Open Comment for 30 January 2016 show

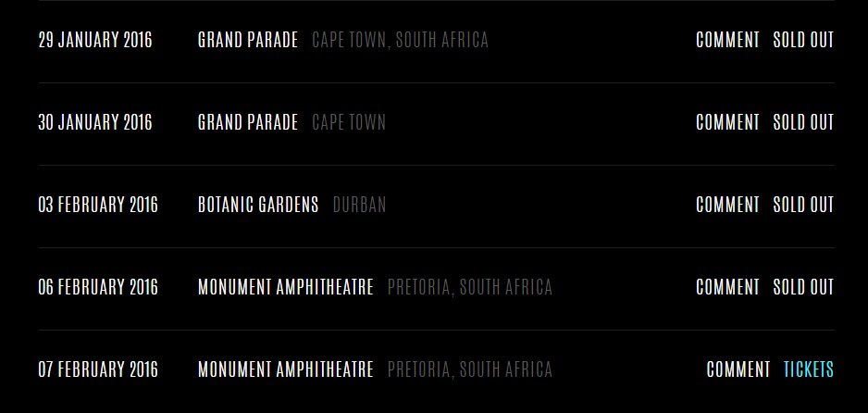(727, 122)
